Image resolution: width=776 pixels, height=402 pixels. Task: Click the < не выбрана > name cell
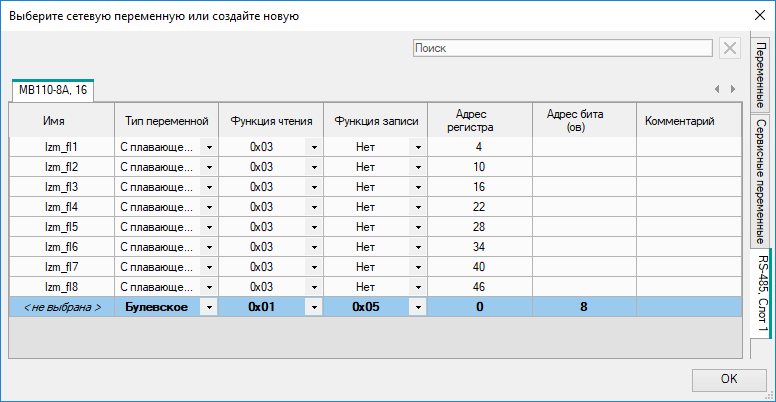(x=61, y=307)
